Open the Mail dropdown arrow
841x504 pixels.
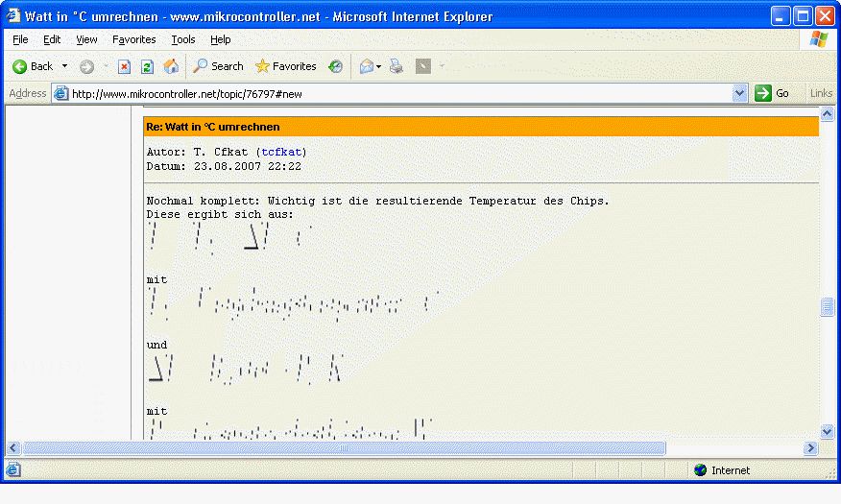[378, 66]
